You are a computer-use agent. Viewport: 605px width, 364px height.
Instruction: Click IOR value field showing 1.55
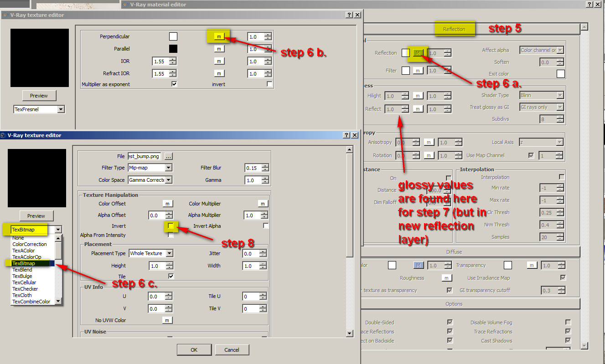[x=161, y=61]
